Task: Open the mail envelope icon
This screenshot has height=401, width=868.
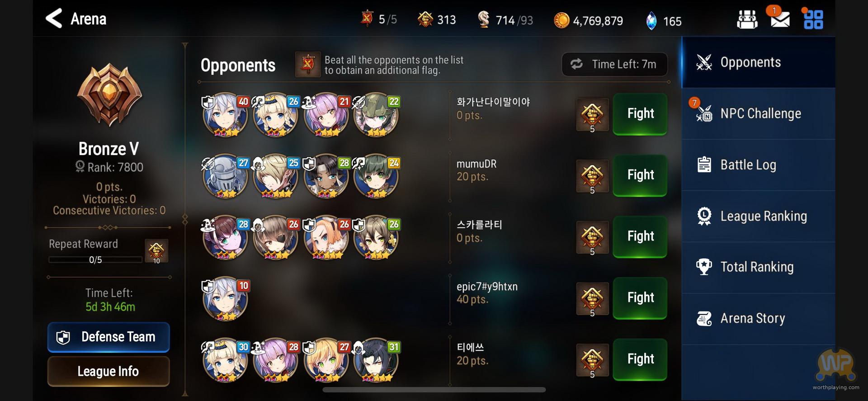Action: (780, 19)
